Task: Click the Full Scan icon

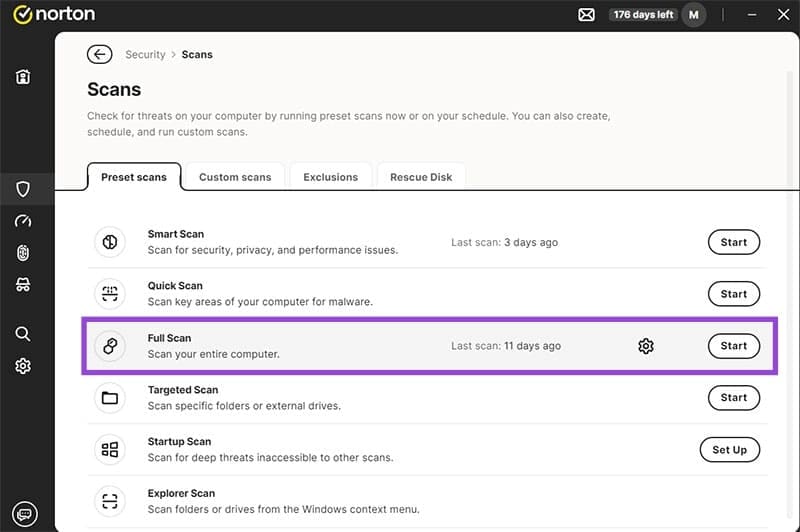Action: pos(110,346)
